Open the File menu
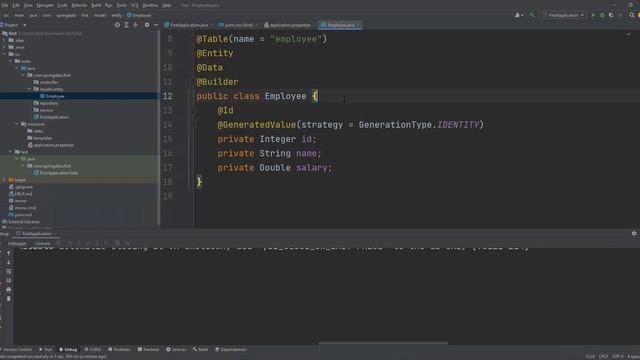Image resolution: width=640 pixels, height=360 pixels. click(5, 5)
